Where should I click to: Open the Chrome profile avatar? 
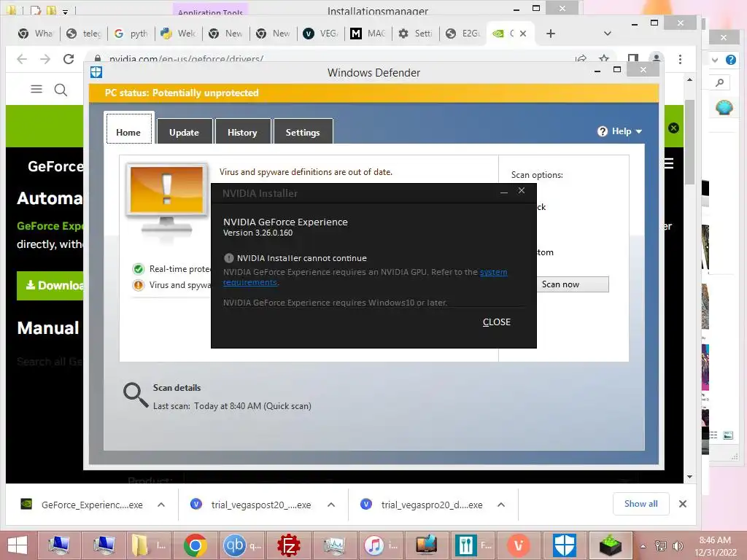click(656, 58)
